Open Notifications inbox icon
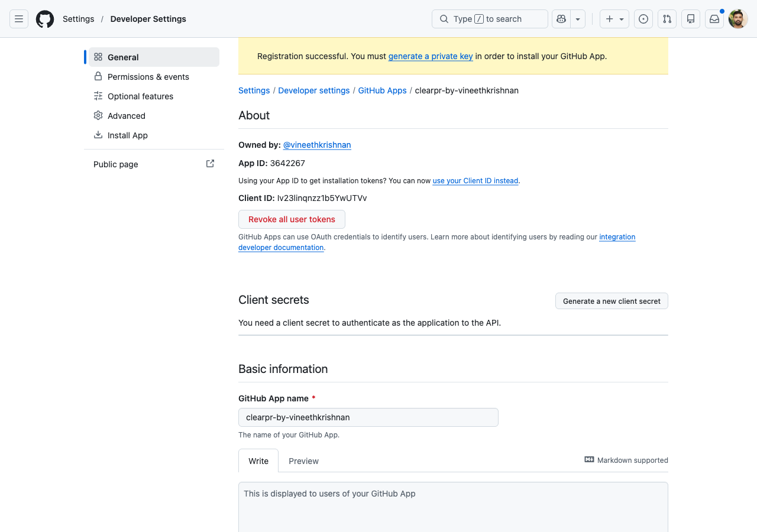 point(714,19)
